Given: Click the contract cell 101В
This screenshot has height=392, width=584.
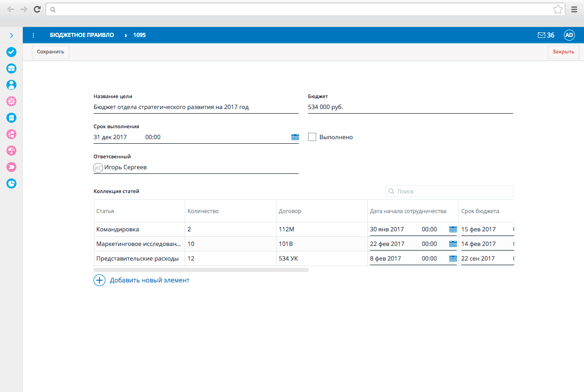Looking at the screenshot, I should pos(322,244).
